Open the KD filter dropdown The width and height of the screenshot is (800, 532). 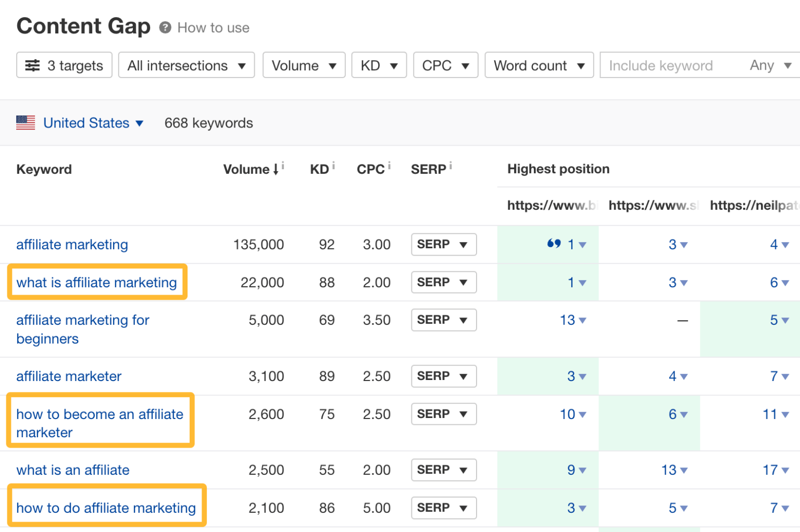tap(379, 65)
